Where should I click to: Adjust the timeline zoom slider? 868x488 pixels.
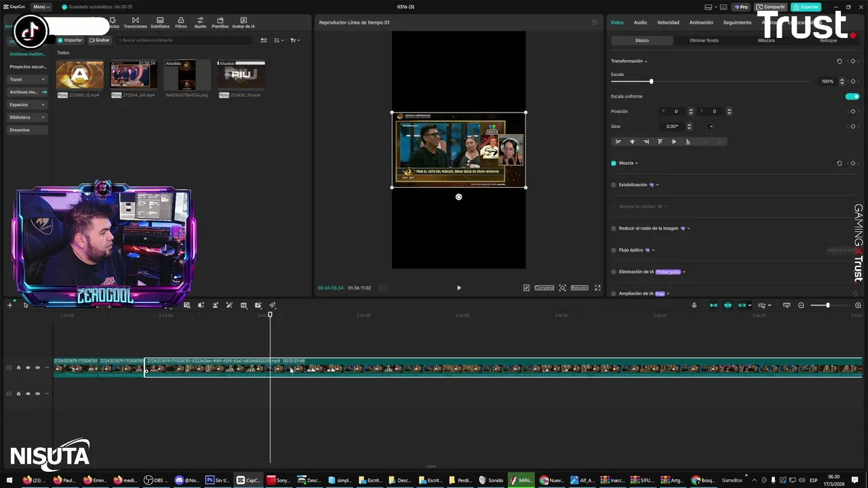(827, 305)
